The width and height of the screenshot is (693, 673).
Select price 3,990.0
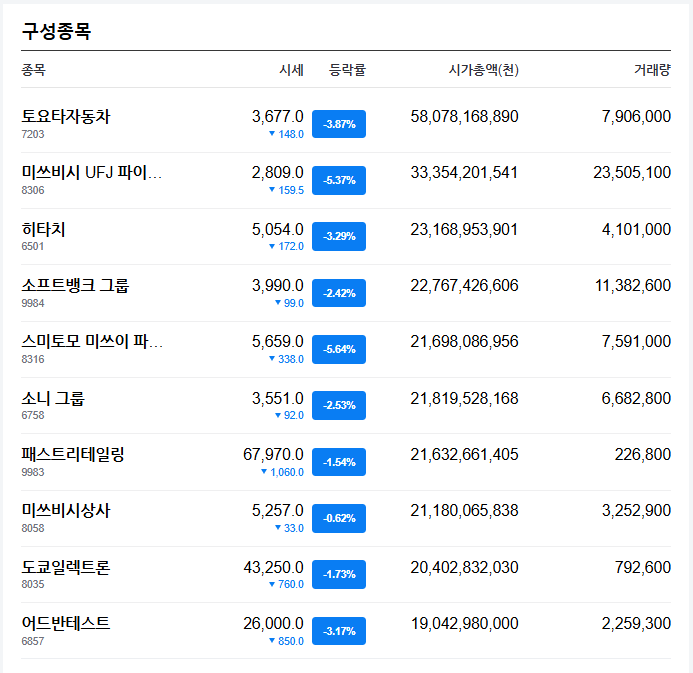point(278,285)
